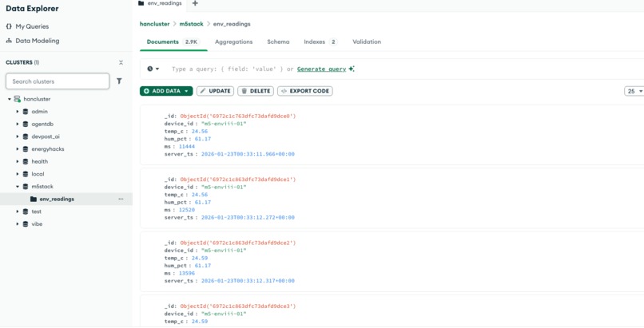The width and height of the screenshot is (644, 328).
Task: Click ms value 12520
Action: 187,210
